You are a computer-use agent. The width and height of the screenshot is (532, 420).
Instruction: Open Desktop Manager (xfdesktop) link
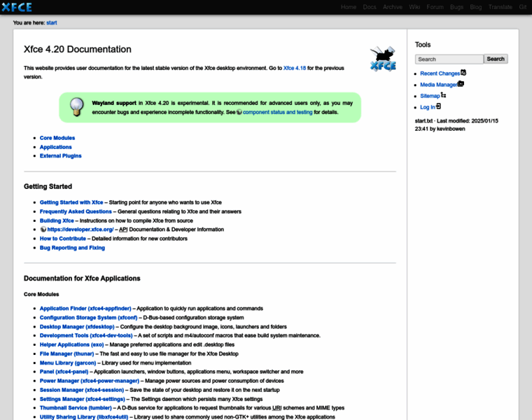tap(77, 327)
